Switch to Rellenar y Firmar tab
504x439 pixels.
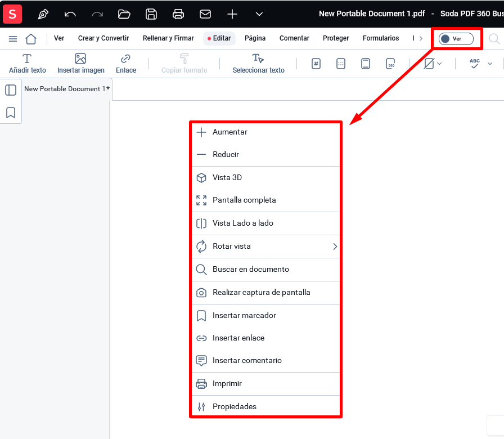[x=168, y=38]
